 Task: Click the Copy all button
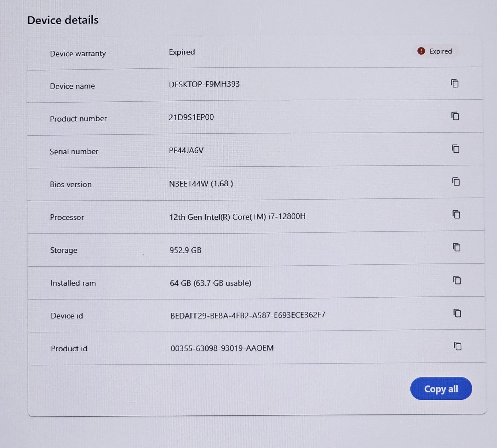click(441, 388)
